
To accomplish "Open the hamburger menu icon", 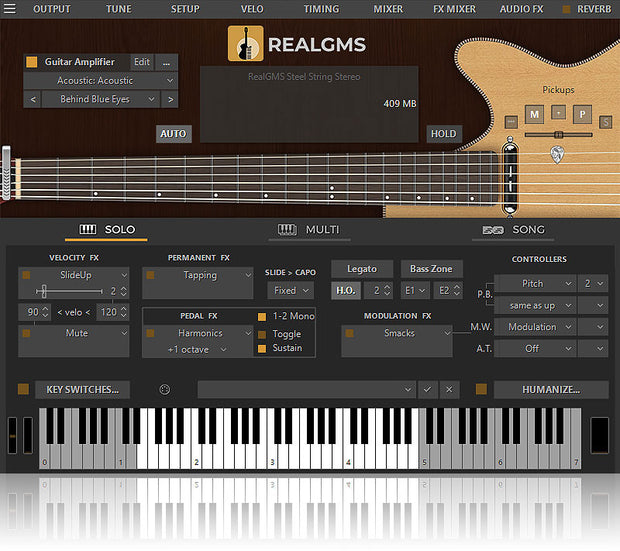I will (9, 9).
